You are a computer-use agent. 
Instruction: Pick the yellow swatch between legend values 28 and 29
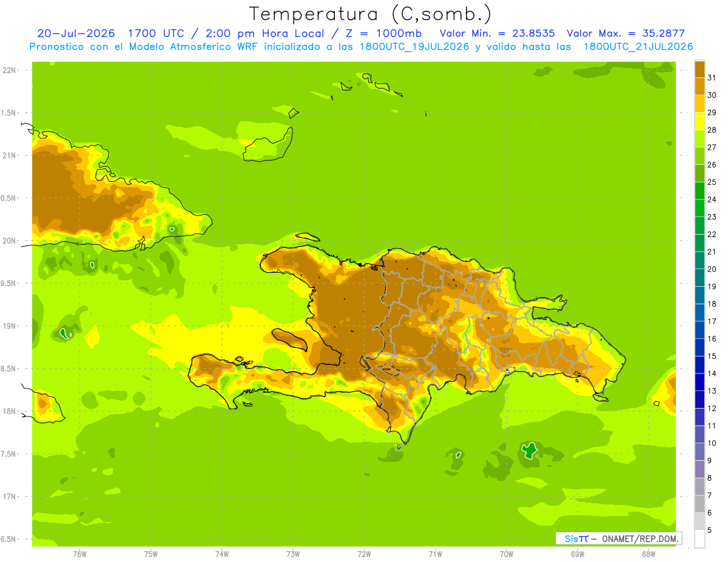[699, 121]
